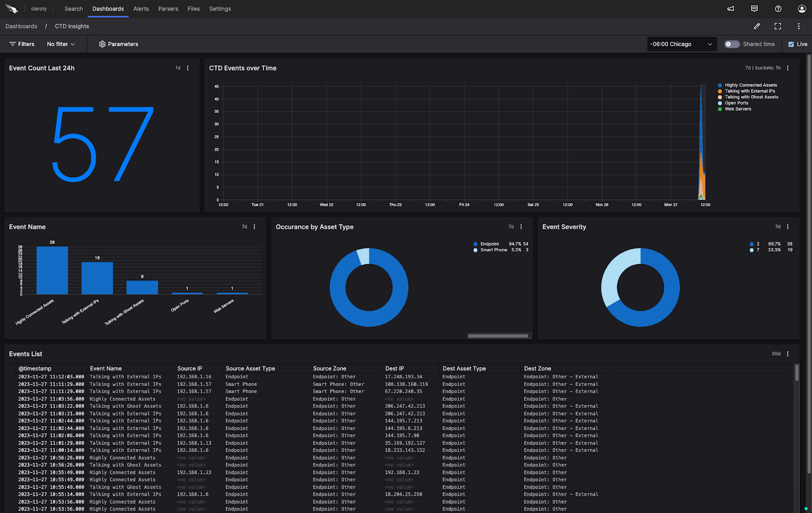
Task: Open the help question mark icon
Action: click(x=778, y=9)
